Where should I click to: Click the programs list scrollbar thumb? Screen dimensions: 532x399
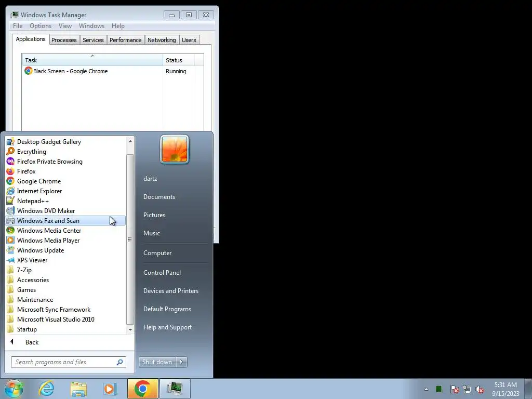130,239
